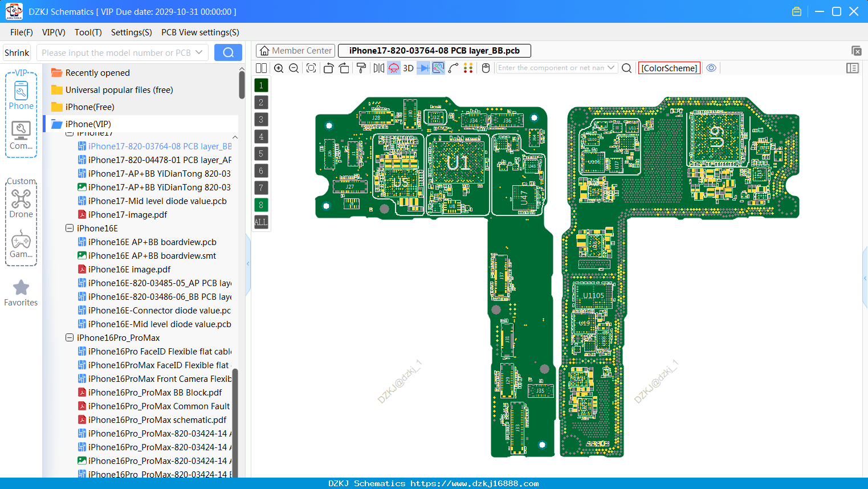Select layer 5 in layer list

[261, 153]
